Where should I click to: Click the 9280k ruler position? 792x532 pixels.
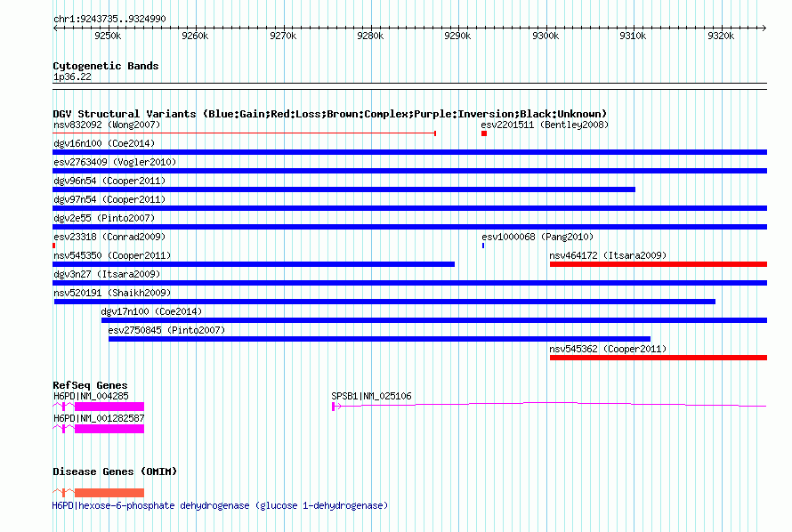[370, 36]
